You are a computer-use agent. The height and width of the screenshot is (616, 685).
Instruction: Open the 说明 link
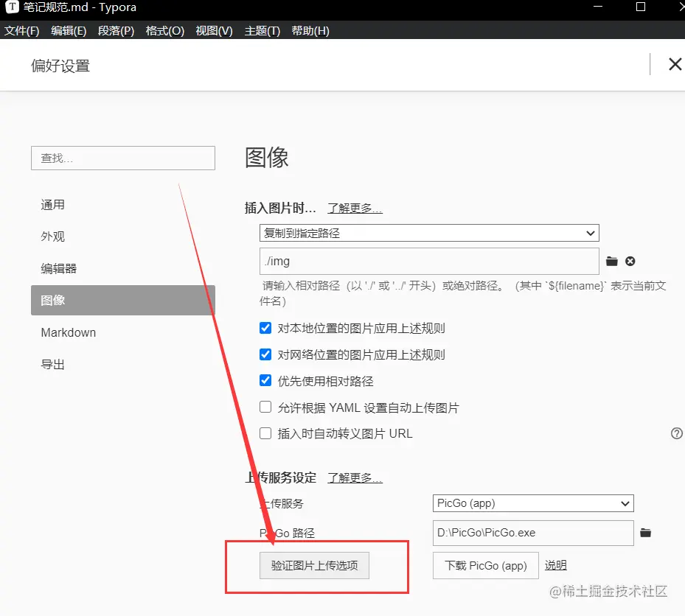pos(556,565)
